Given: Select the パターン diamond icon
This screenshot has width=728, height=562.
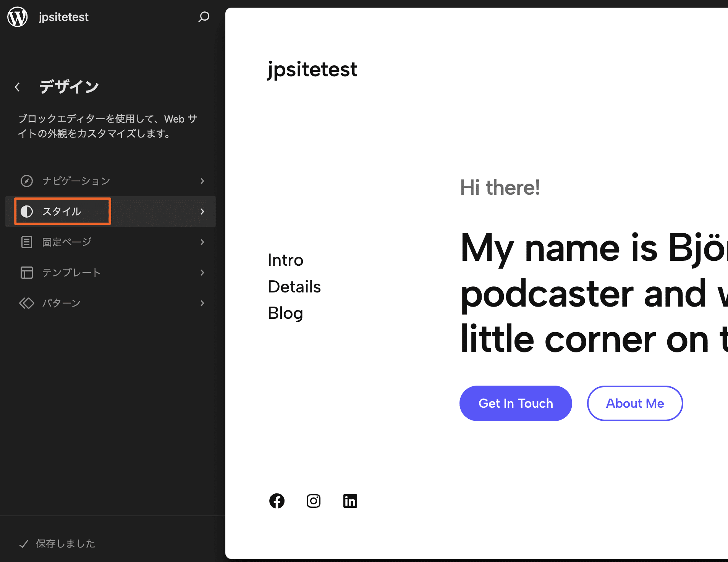Looking at the screenshot, I should pyautogui.click(x=26, y=303).
